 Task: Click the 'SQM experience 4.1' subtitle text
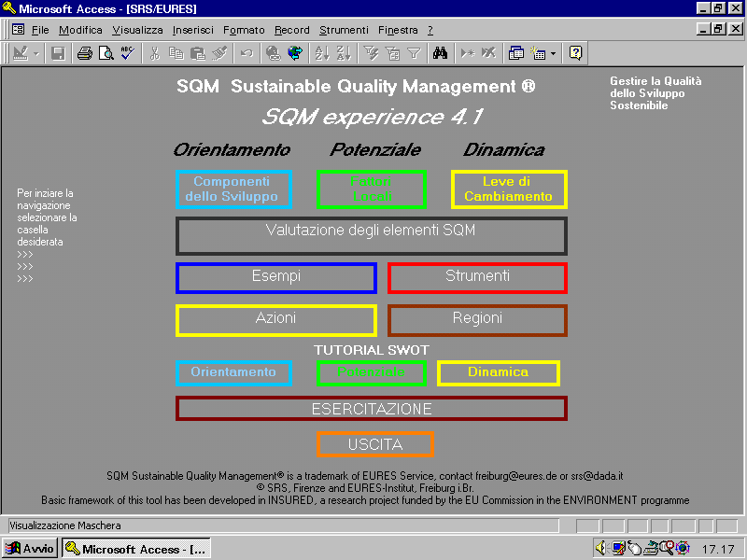pyautogui.click(x=373, y=117)
